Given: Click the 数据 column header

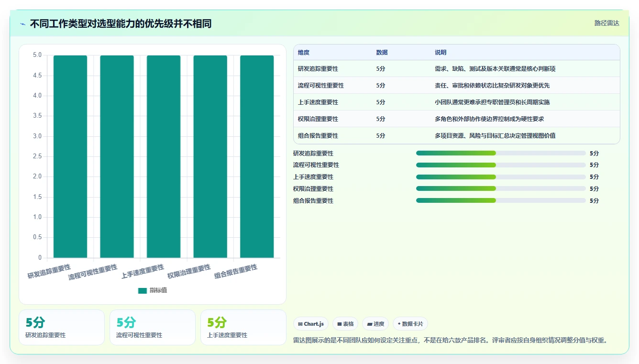Looking at the screenshot, I should point(382,53).
